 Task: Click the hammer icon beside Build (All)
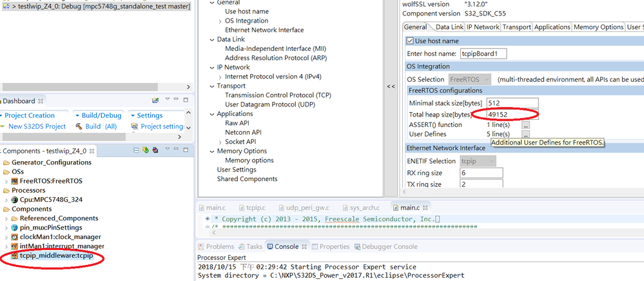click(79, 126)
